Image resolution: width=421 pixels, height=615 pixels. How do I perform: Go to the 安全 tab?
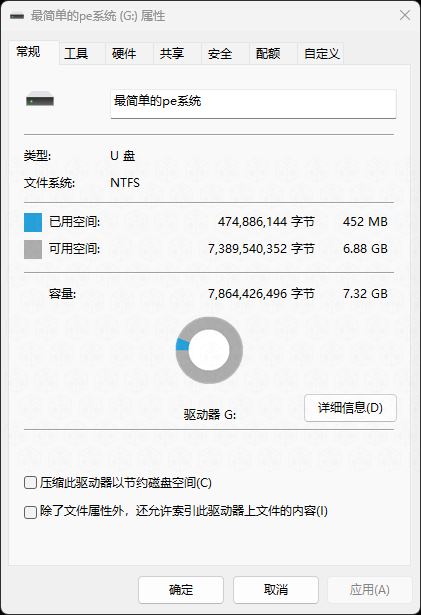[x=220, y=53]
